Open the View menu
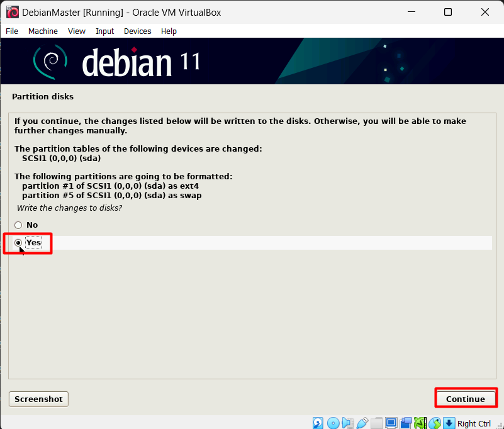The height and width of the screenshot is (429, 504). (x=77, y=31)
